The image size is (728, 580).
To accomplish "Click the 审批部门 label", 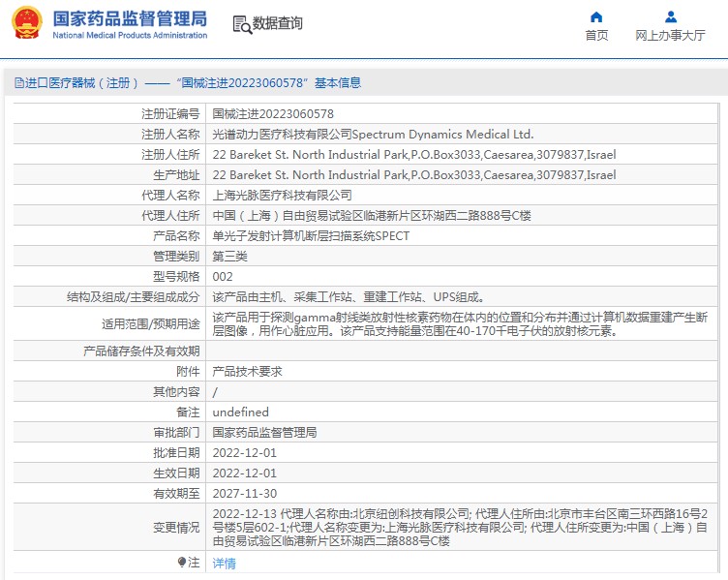I will click(176, 433).
